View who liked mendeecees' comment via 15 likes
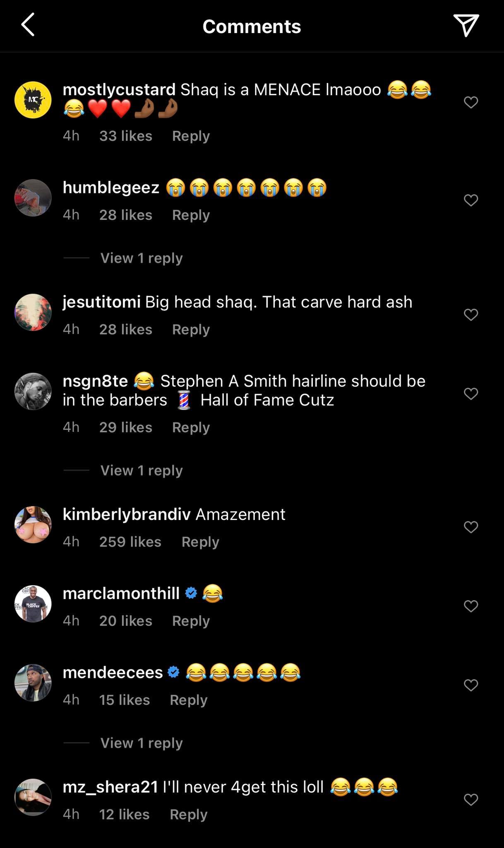 click(124, 700)
